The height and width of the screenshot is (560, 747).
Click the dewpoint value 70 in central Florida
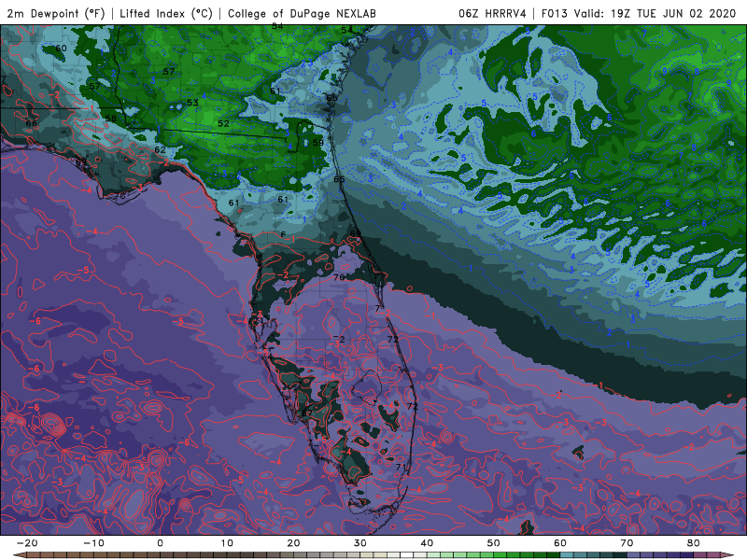coord(339,277)
